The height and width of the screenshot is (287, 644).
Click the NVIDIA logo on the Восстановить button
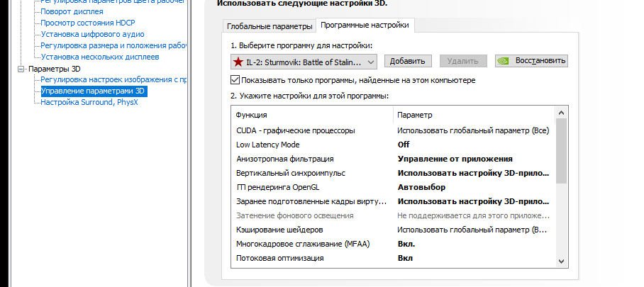[504, 61]
